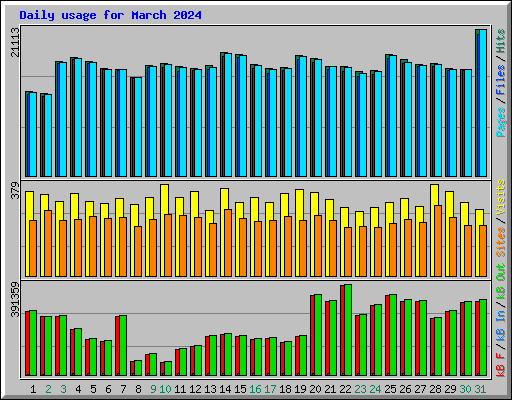Select the 'kB F' legend label
This screenshot has width=512, height=400.
[x=501, y=365]
